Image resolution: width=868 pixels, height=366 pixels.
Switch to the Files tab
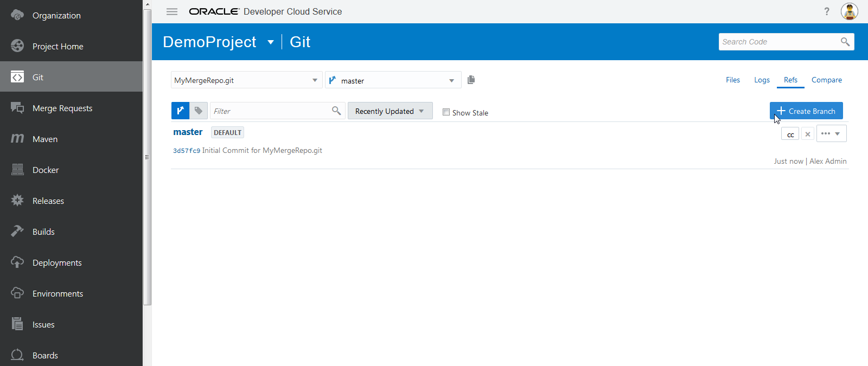(733, 80)
